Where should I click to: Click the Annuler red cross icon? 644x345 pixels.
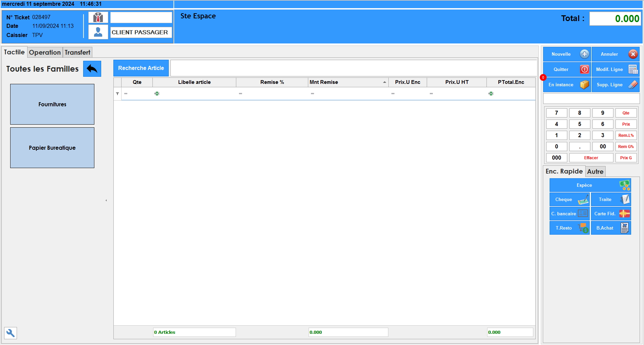click(633, 54)
